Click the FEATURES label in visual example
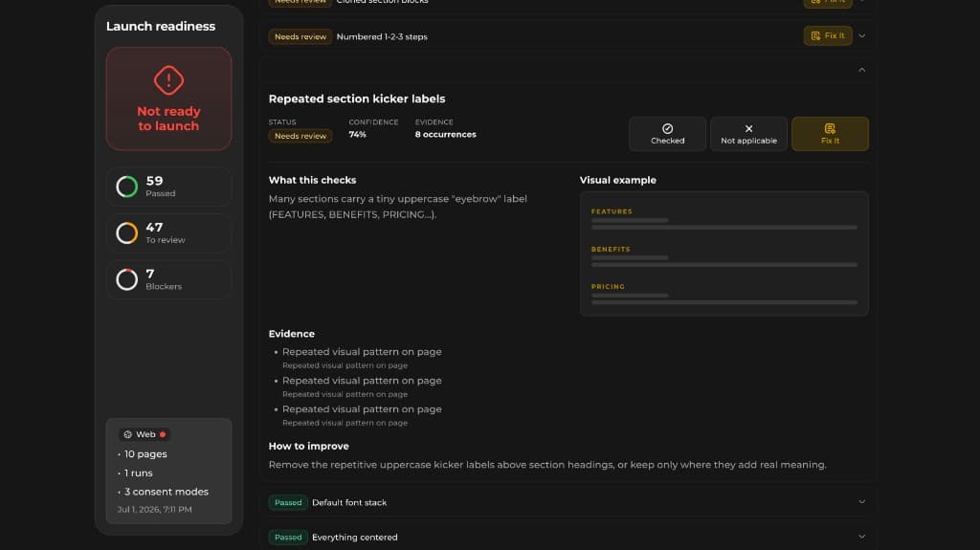The height and width of the screenshot is (550, 980). [612, 211]
